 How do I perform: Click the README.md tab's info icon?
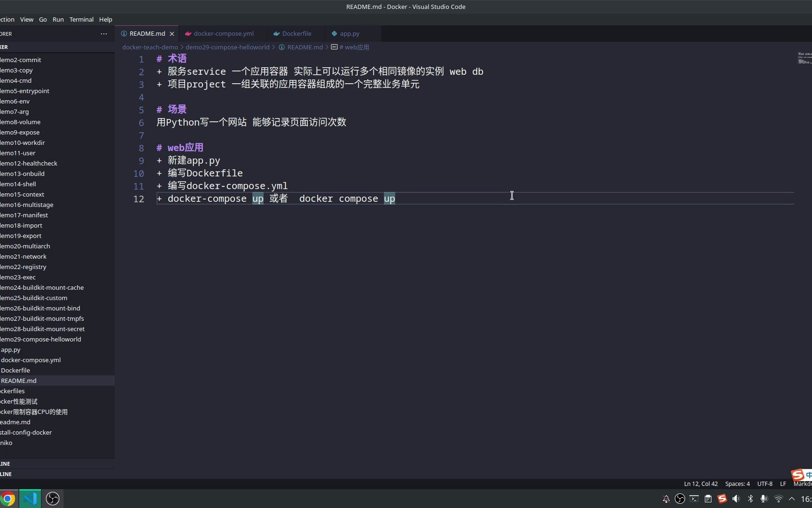[x=124, y=34]
